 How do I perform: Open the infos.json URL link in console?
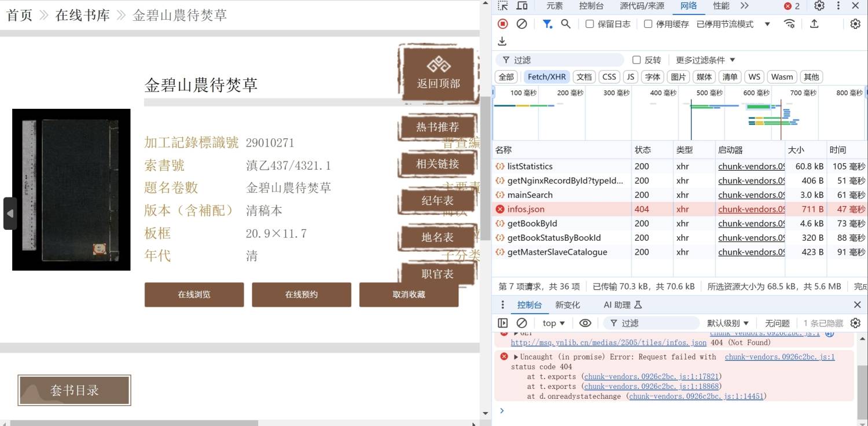tap(608, 343)
